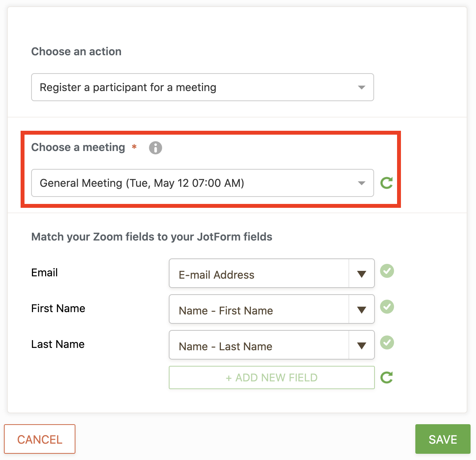Screen dimensions: 476x460
Task: Expand Last Name mapping using its arrow button
Action: [x=362, y=345]
